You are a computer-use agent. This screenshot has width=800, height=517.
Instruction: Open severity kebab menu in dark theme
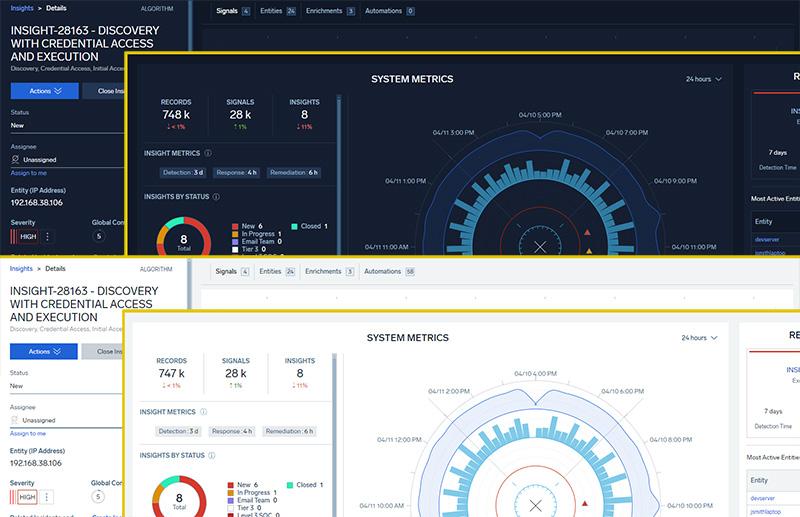(x=47, y=237)
